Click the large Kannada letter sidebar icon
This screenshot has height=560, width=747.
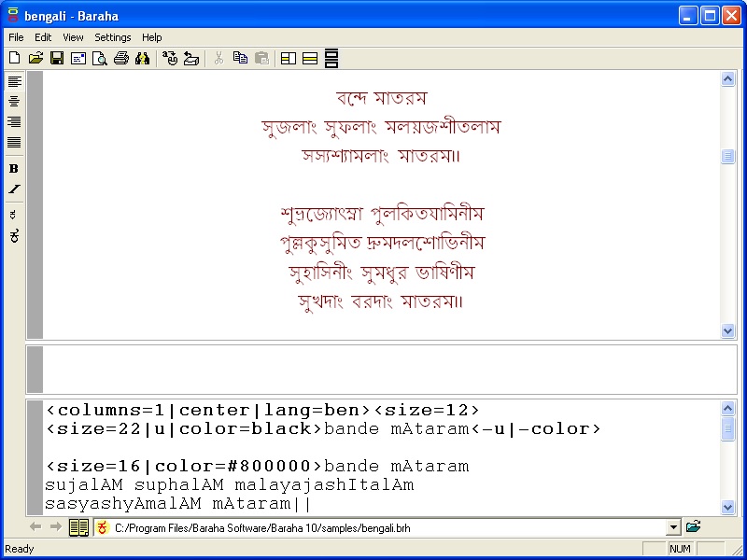click(14, 235)
